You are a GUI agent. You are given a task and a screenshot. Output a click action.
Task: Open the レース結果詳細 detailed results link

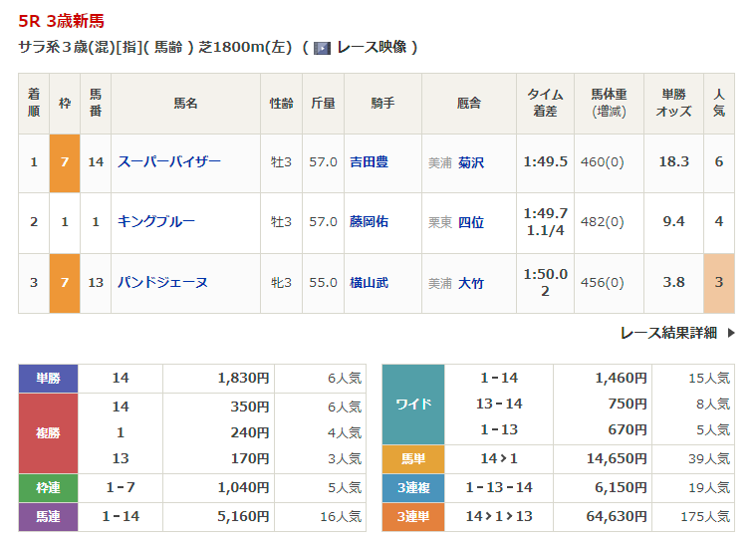pos(668,333)
